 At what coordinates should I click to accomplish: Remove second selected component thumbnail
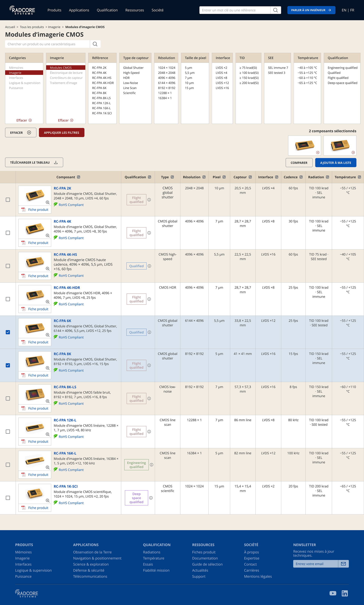point(353,152)
